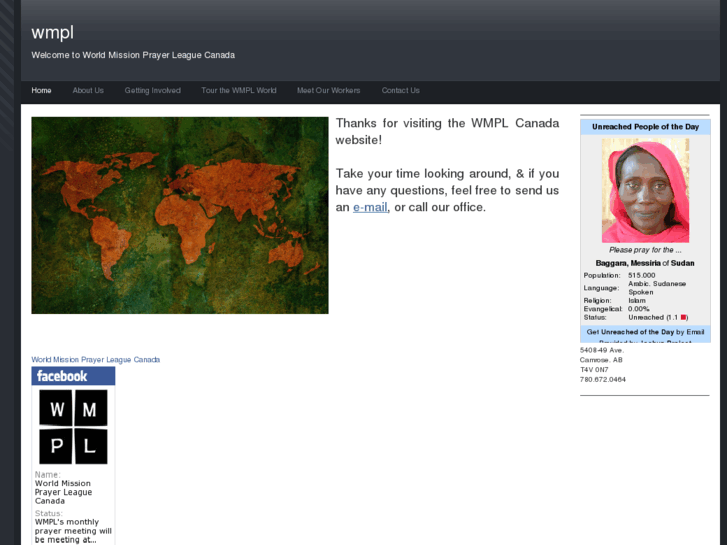Follow the e-mail link in welcome text
Viewport: 727px width, 545px height.
[370, 207]
